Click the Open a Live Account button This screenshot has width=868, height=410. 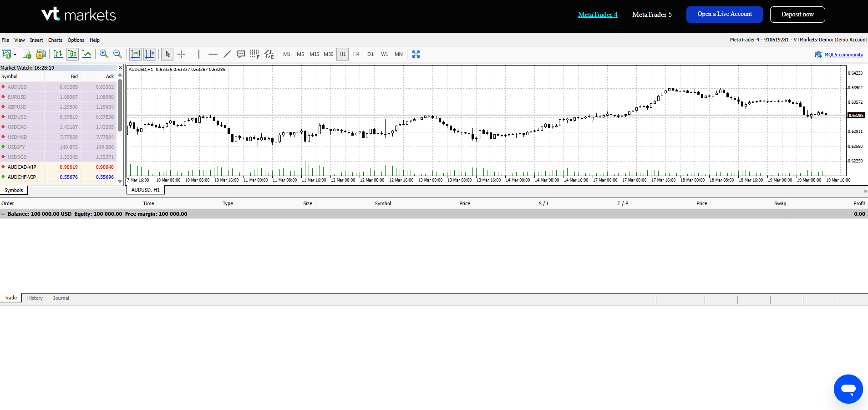tap(725, 14)
